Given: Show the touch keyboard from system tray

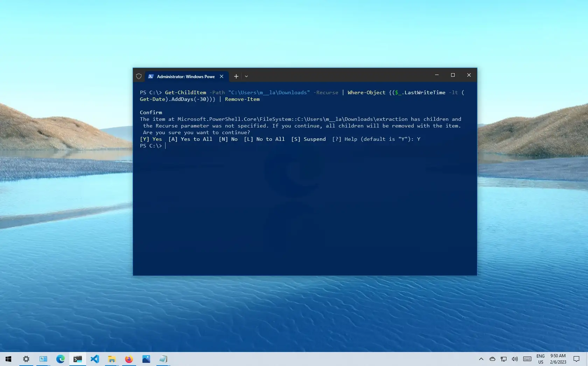Looking at the screenshot, I should pos(527,359).
